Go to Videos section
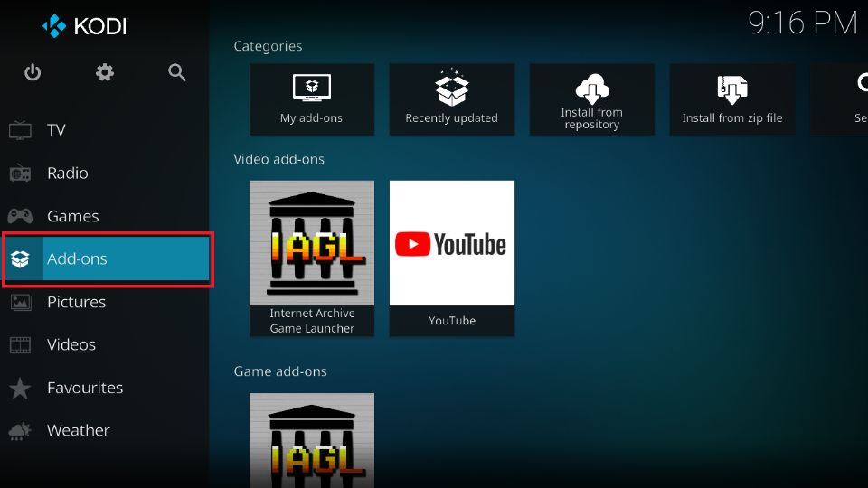 [x=105, y=344]
